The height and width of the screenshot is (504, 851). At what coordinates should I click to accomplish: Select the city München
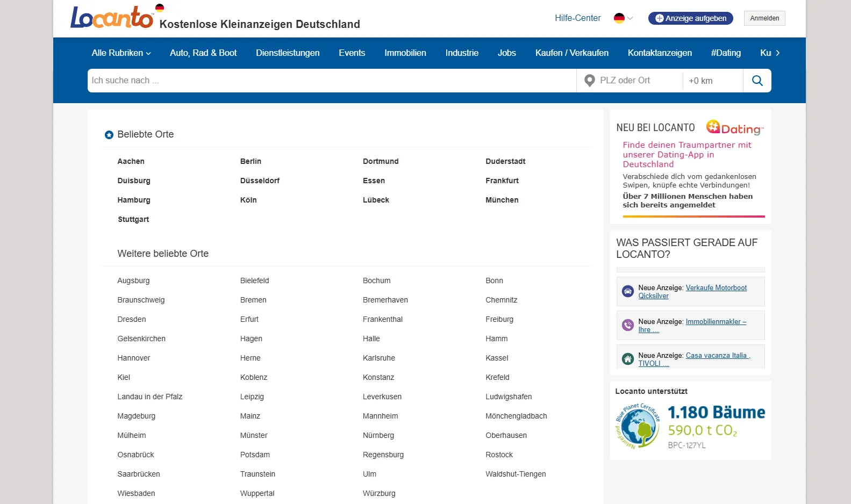point(502,200)
